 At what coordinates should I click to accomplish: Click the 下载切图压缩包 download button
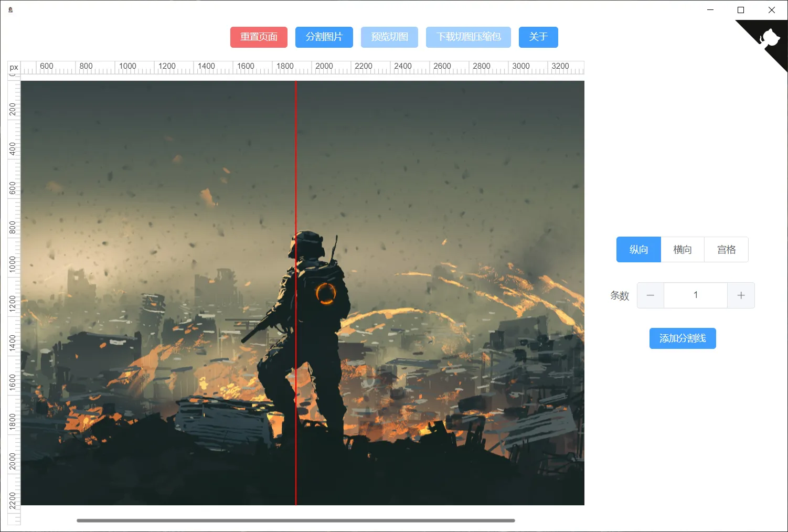468,37
